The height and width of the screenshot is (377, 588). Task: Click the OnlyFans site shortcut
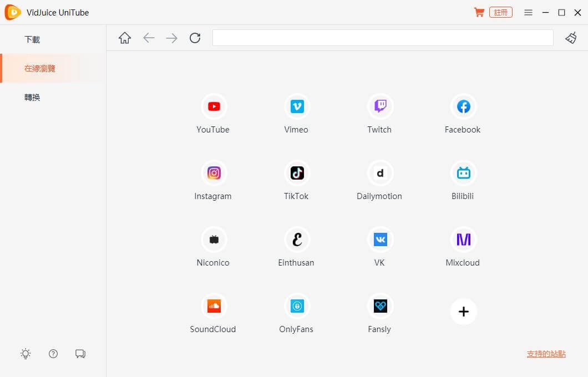(x=297, y=306)
